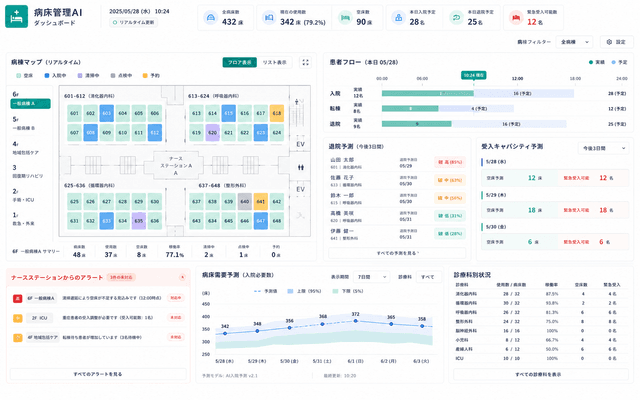Show all departments button
The width and height of the screenshot is (640, 400).
(x=540, y=374)
